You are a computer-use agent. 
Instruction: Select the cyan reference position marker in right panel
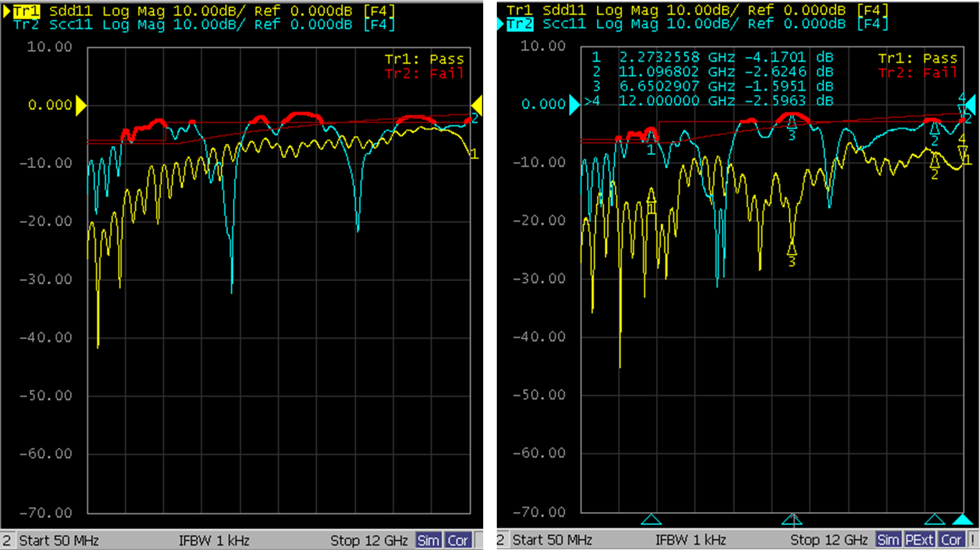(x=574, y=105)
